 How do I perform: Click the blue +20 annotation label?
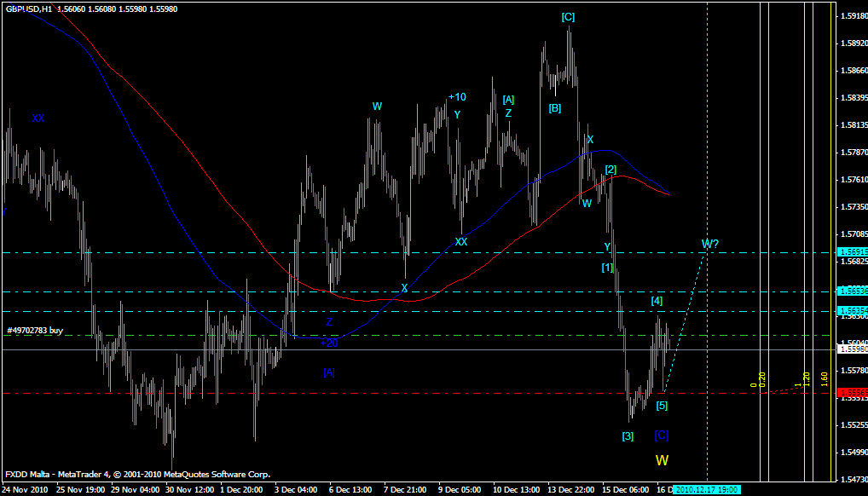coord(329,343)
